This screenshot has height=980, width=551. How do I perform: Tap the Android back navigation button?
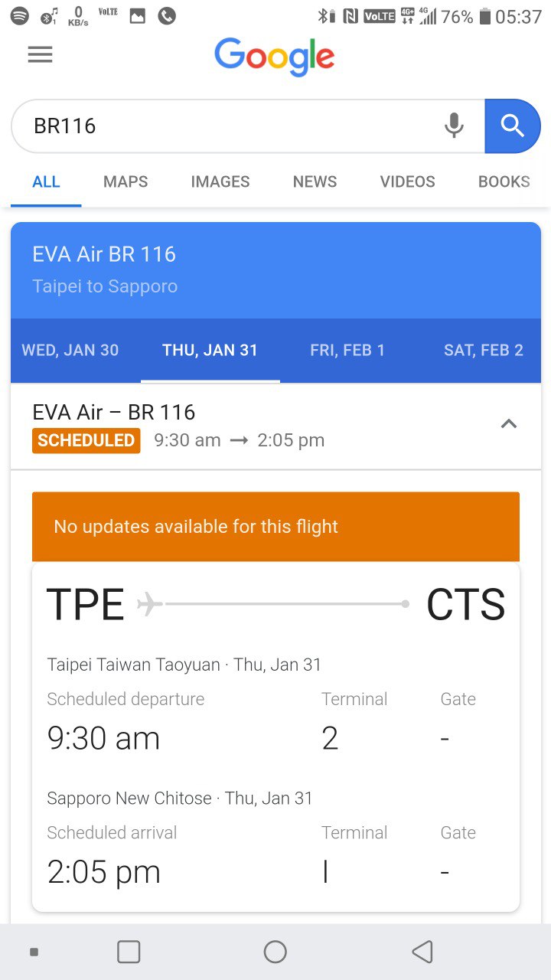(422, 952)
